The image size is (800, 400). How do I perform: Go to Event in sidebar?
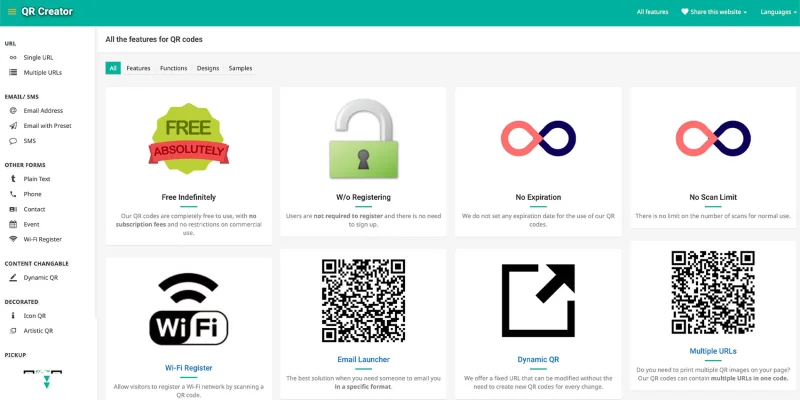point(31,224)
